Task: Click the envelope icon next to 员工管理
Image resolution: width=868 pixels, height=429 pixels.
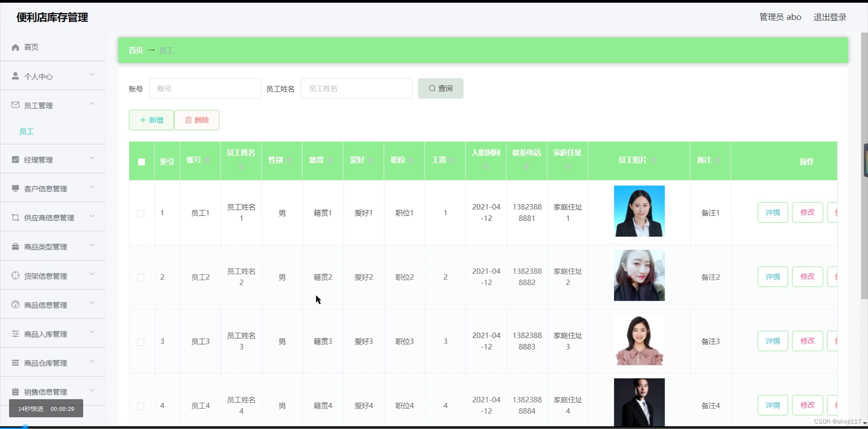Action: click(15, 105)
